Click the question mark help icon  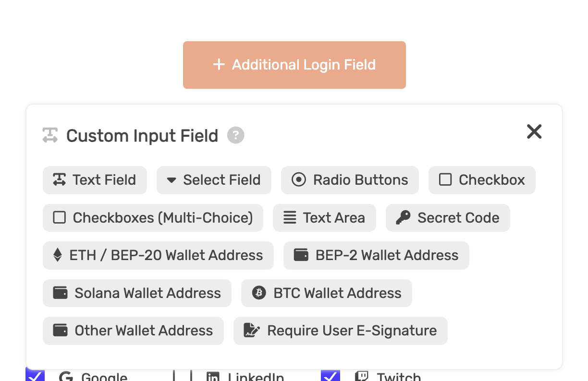point(236,135)
